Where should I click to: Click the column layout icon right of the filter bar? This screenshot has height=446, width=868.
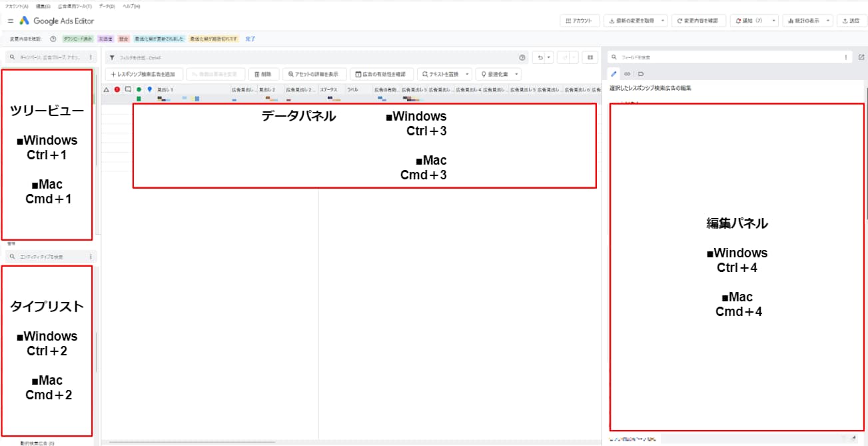click(x=590, y=58)
